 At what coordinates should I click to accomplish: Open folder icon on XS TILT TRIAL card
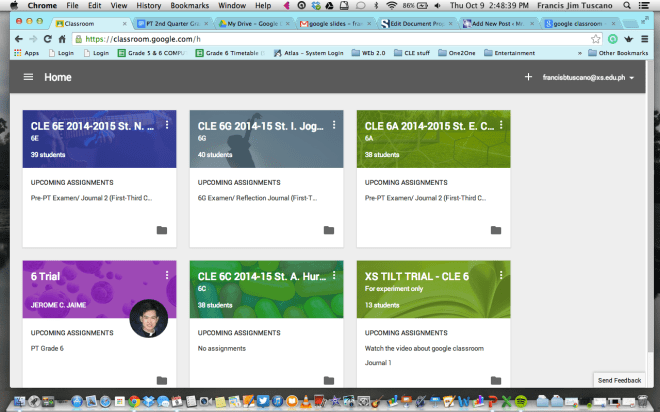point(495,380)
